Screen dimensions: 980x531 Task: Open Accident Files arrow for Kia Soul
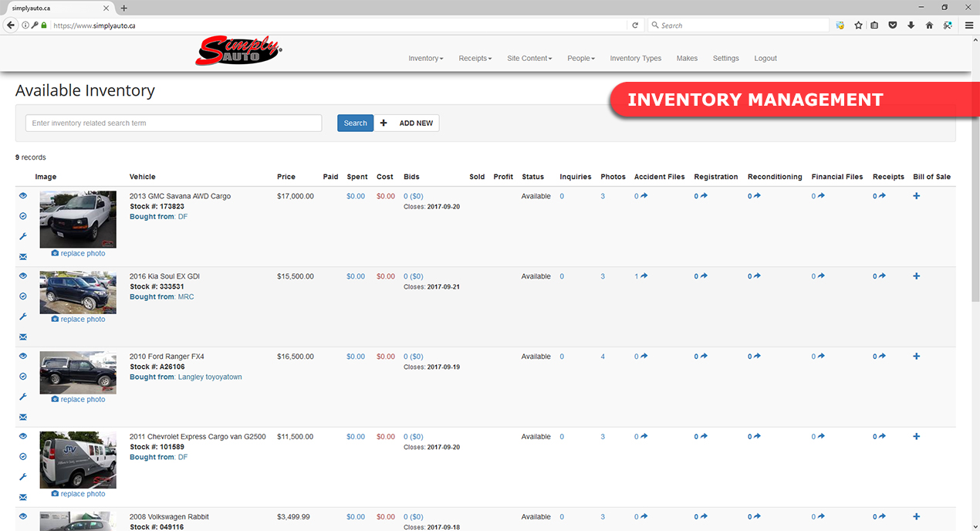[x=644, y=276]
